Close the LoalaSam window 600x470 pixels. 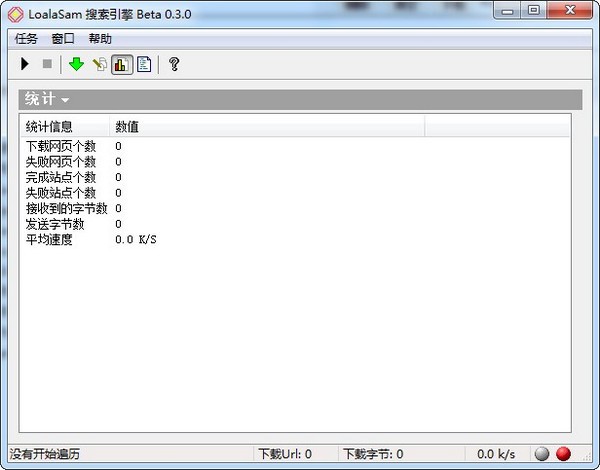570,11
